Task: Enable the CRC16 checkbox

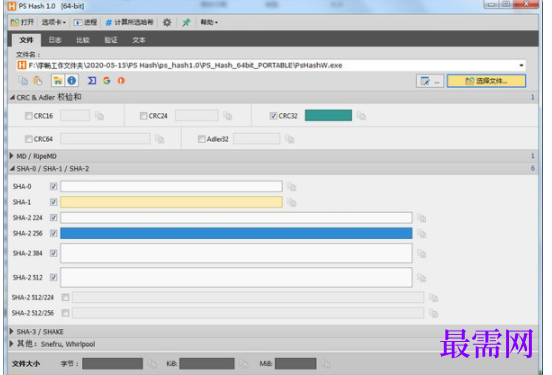Action: (x=29, y=115)
